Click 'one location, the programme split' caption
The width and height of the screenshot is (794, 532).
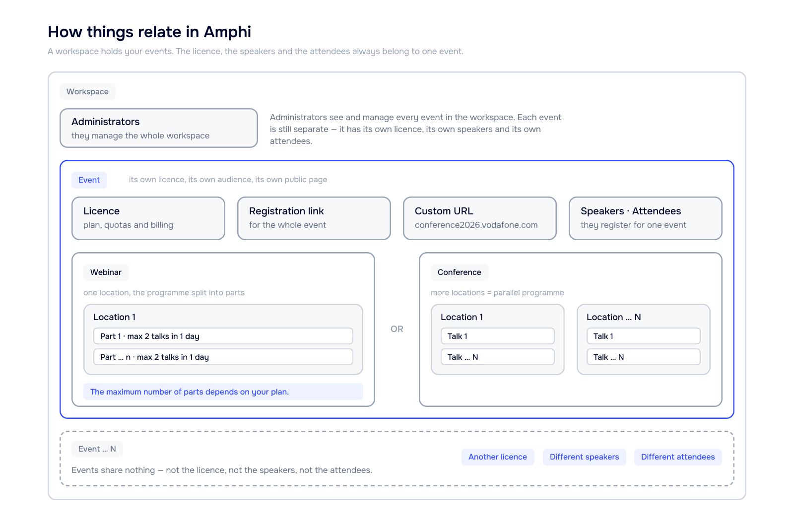[x=164, y=293]
